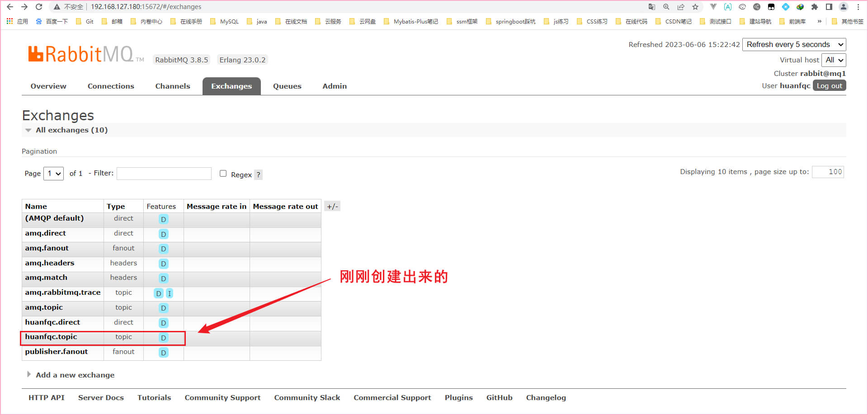This screenshot has height=415, width=868.
Task: Open the CSDN笔记 bookmark folder
Action: tap(674, 21)
